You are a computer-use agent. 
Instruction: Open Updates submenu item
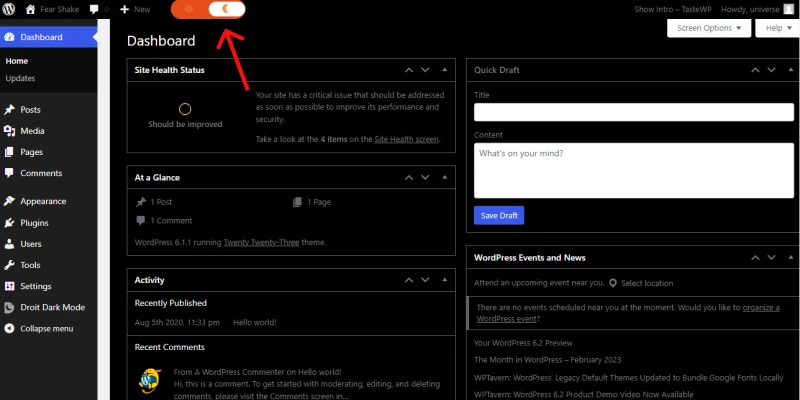(20, 79)
